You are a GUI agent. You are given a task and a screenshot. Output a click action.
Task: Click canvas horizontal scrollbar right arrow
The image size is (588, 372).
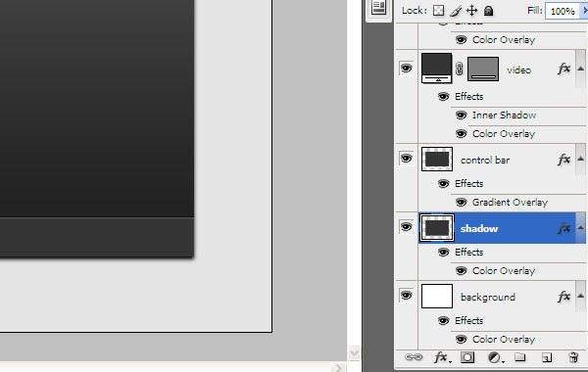point(338,368)
